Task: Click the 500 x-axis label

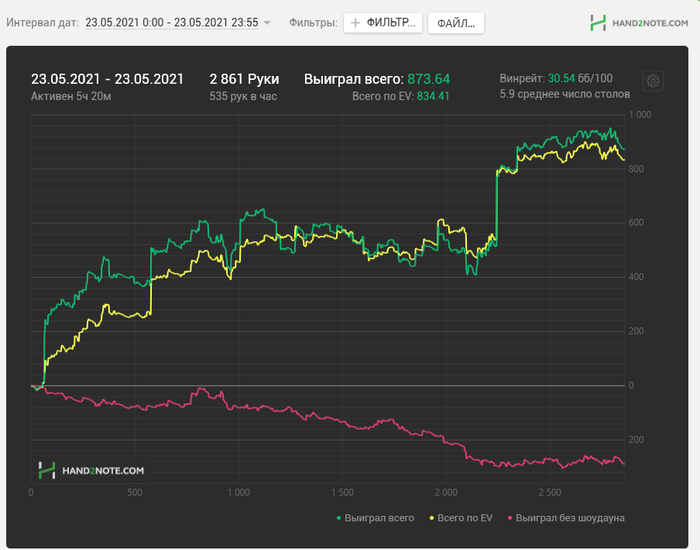Action: (135, 492)
